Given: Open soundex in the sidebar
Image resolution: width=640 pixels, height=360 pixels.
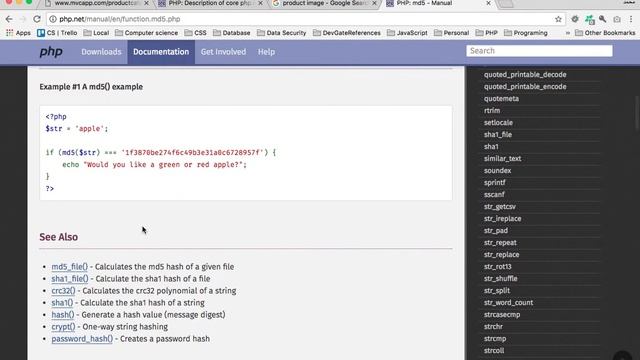Looking at the screenshot, I should click(x=497, y=171).
